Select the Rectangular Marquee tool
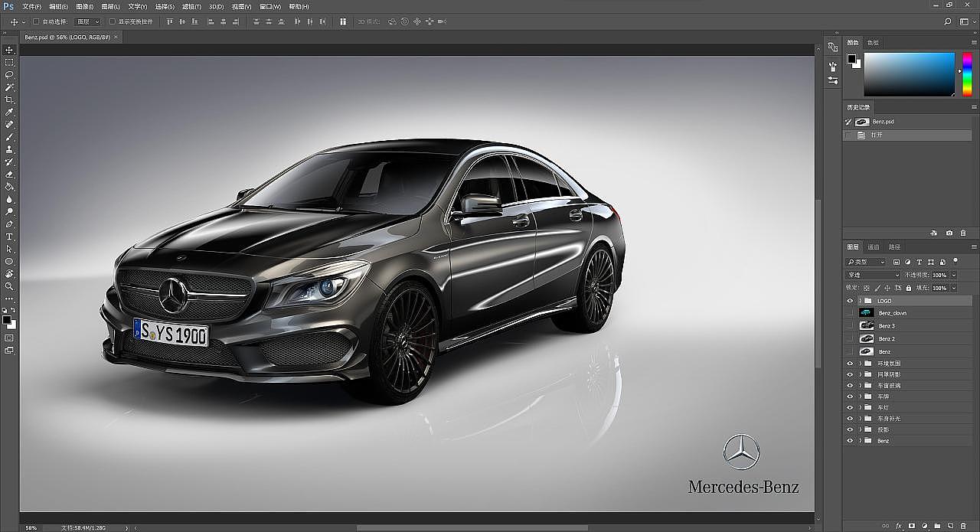This screenshot has height=532, width=980. point(9,62)
